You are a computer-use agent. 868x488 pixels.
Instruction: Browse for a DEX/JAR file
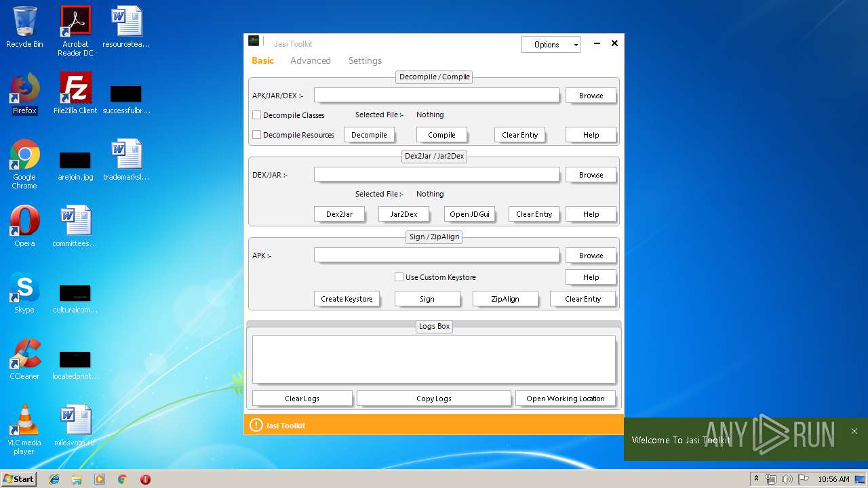click(x=591, y=175)
